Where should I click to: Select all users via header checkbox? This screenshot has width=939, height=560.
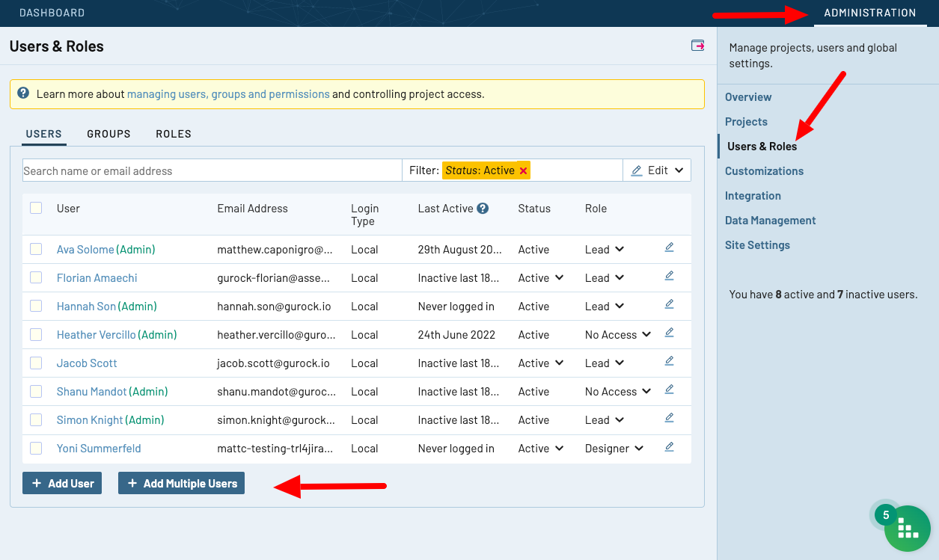[x=36, y=208]
